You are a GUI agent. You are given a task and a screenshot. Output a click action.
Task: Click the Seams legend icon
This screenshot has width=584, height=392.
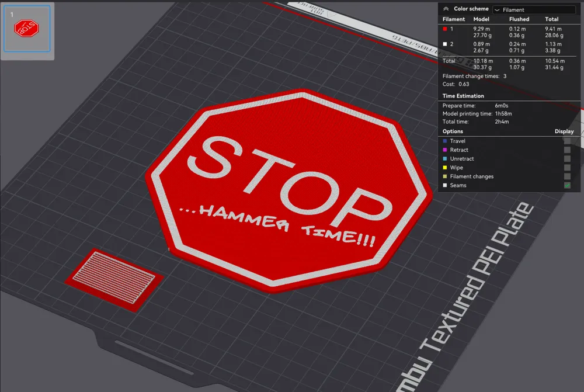coord(444,185)
